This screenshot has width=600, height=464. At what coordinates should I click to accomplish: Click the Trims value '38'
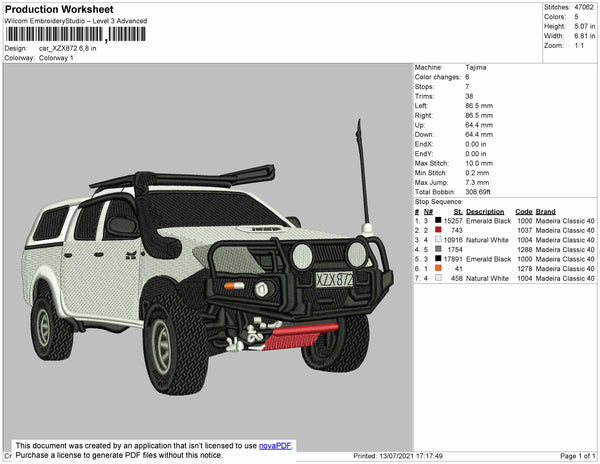(x=469, y=96)
